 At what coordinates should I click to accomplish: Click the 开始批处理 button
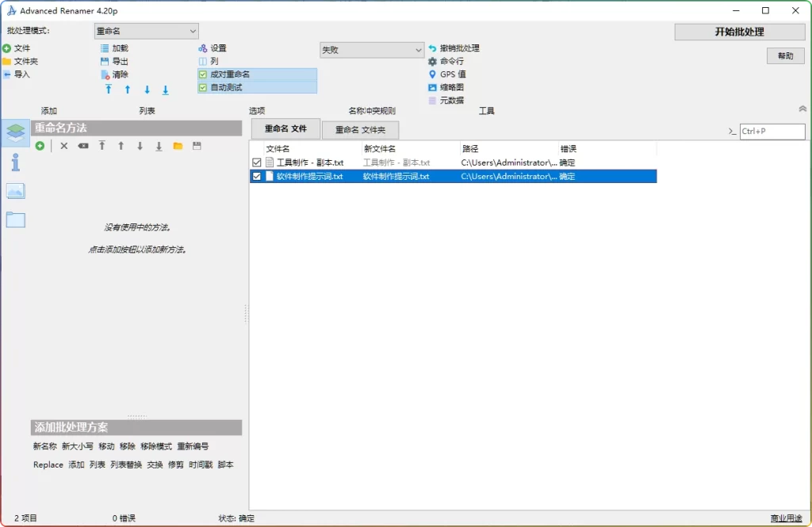pos(739,31)
